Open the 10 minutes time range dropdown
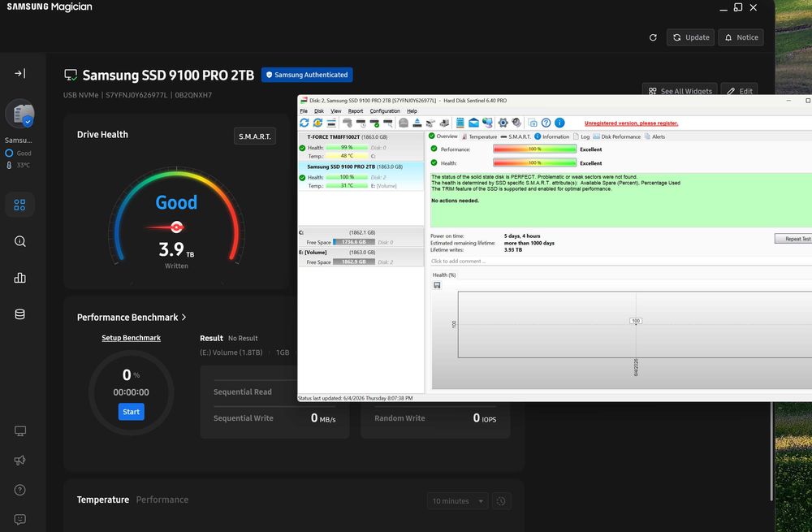The image size is (812, 532). 457,501
